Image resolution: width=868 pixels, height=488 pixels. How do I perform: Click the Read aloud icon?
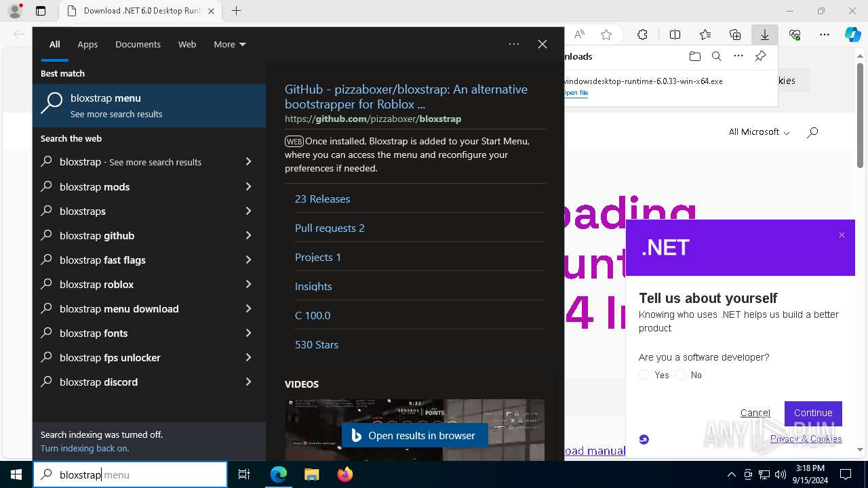pos(579,35)
